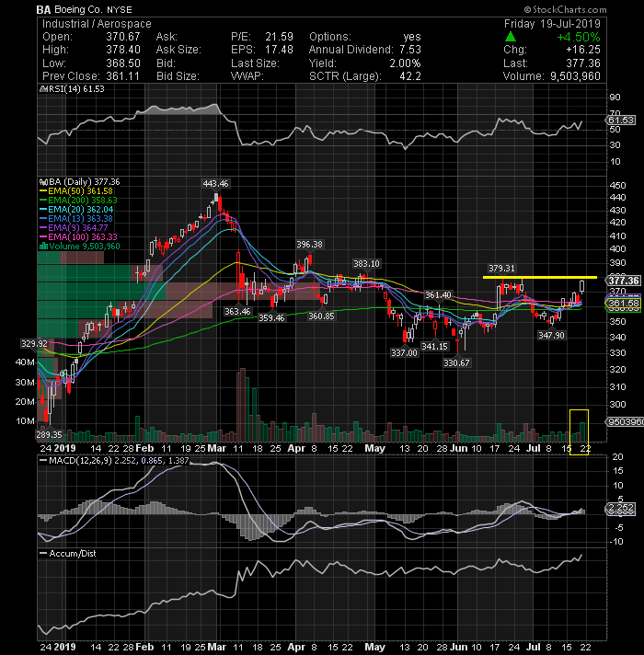Click the Accum/Dist panel label

click(x=73, y=553)
